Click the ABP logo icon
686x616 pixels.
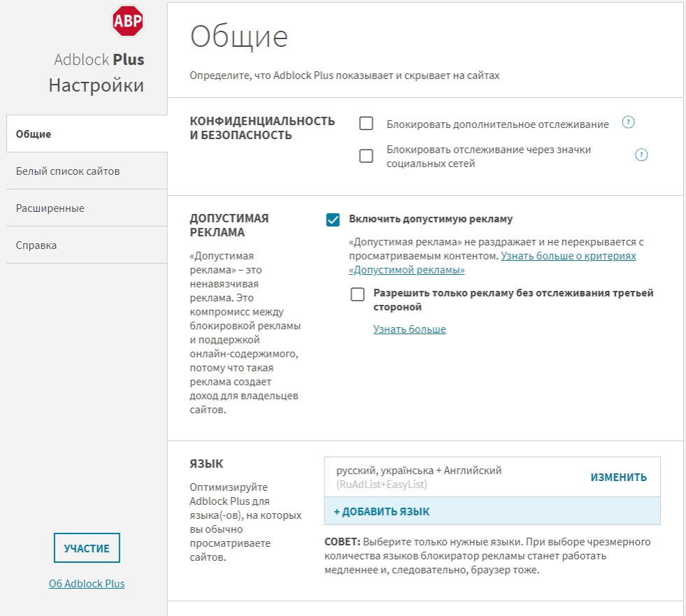(x=128, y=21)
